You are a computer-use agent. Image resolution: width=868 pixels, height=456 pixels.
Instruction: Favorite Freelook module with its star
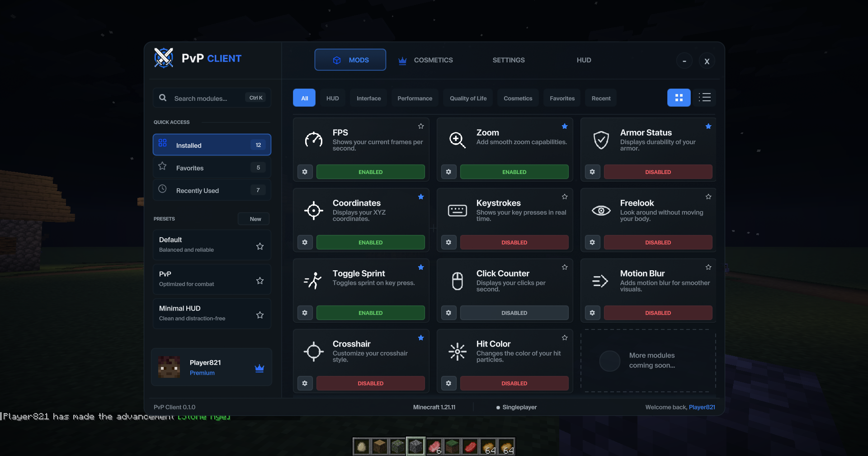(708, 197)
